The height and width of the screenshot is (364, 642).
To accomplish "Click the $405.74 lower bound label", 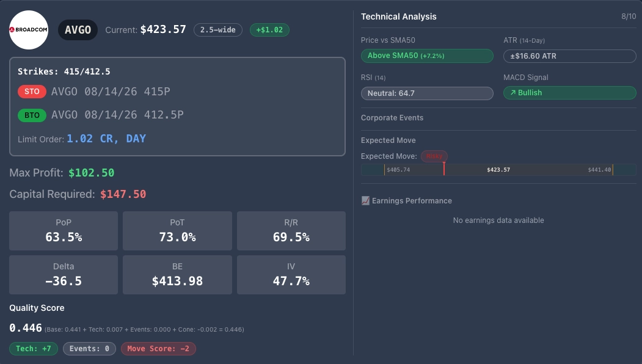I will [398, 170].
